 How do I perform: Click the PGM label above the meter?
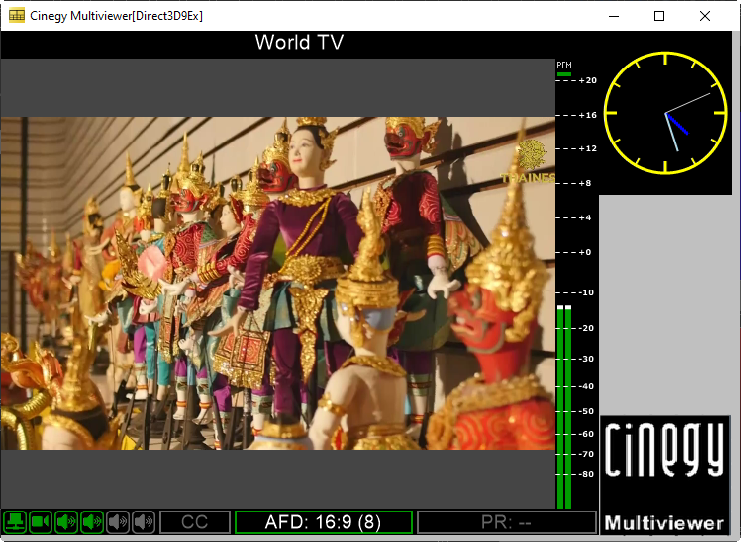point(564,65)
